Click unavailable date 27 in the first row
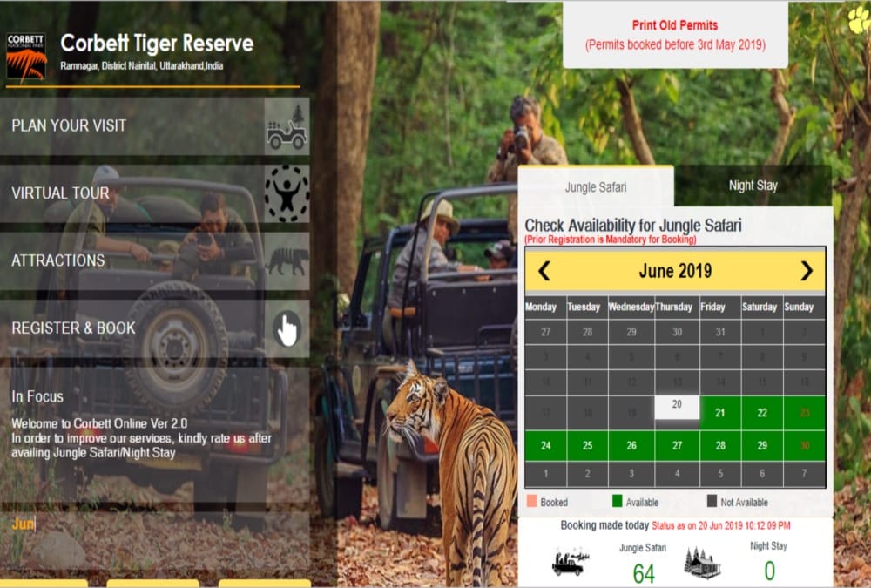This screenshot has height=588, width=871. click(545, 332)
